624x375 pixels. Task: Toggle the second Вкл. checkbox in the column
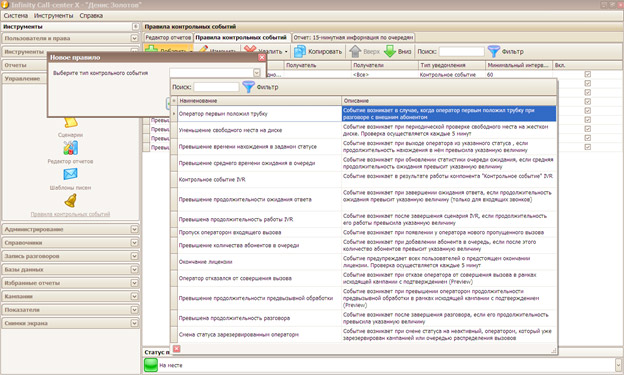tap(588, 83)
